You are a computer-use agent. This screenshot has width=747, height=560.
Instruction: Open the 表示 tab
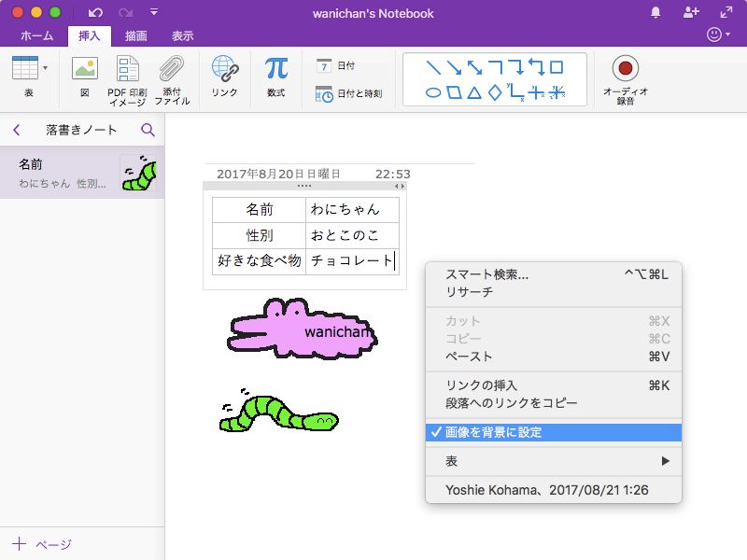[182, 35]
